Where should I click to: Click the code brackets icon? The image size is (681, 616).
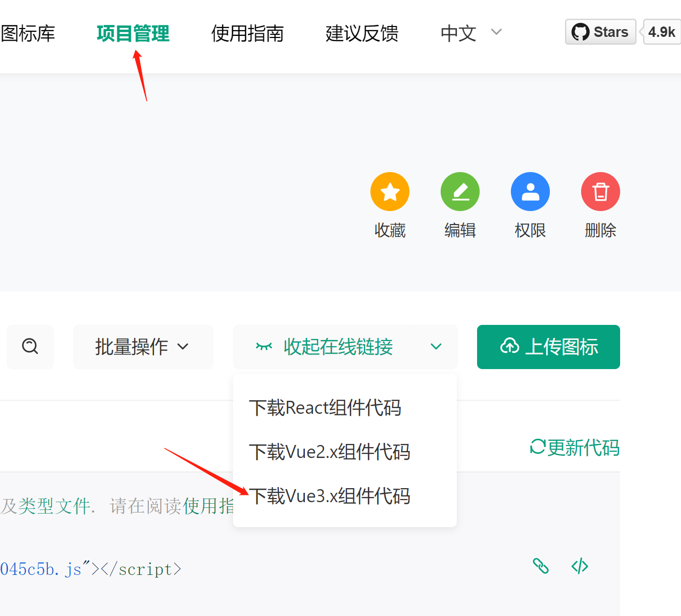point(580,566)
